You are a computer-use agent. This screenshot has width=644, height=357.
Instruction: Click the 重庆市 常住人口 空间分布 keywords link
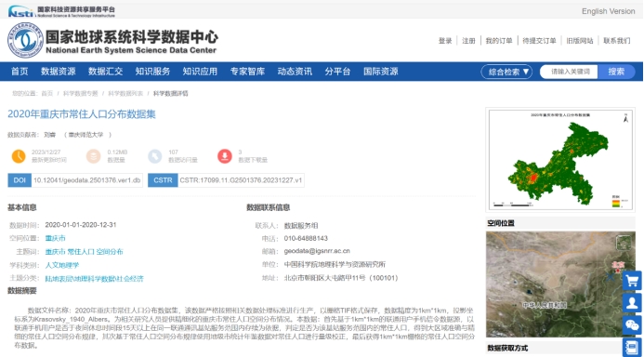(84, 252)
